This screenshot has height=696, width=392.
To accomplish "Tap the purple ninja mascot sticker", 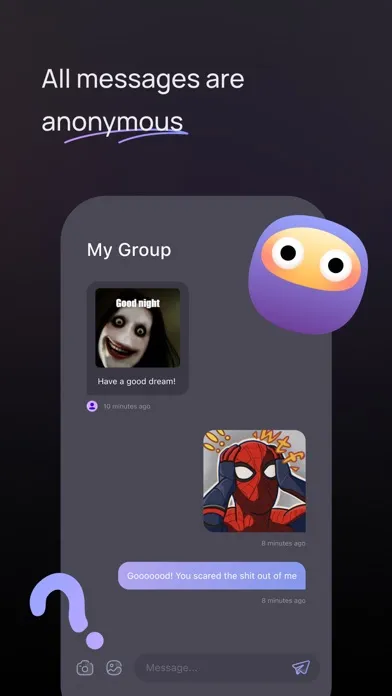I will click(309, 274).
